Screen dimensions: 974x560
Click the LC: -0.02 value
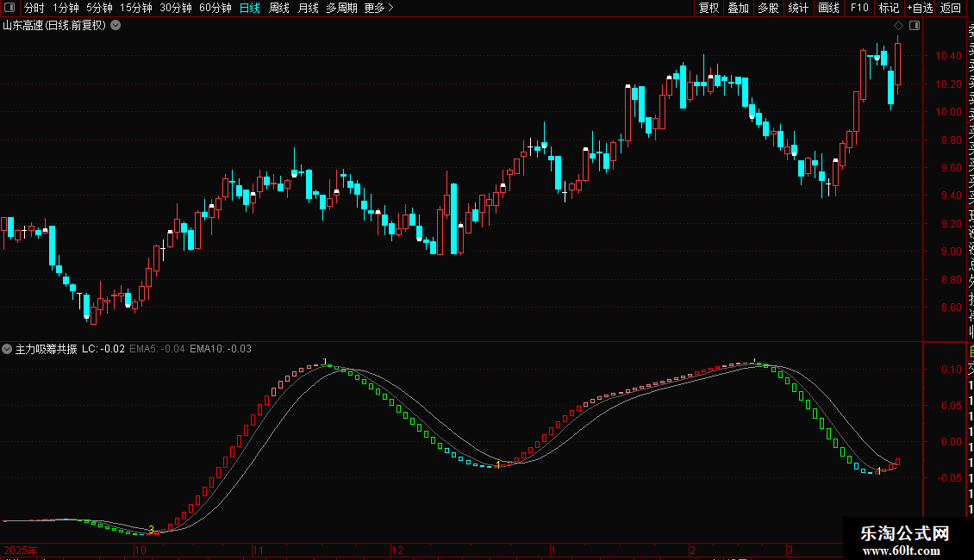coord(103,349)
